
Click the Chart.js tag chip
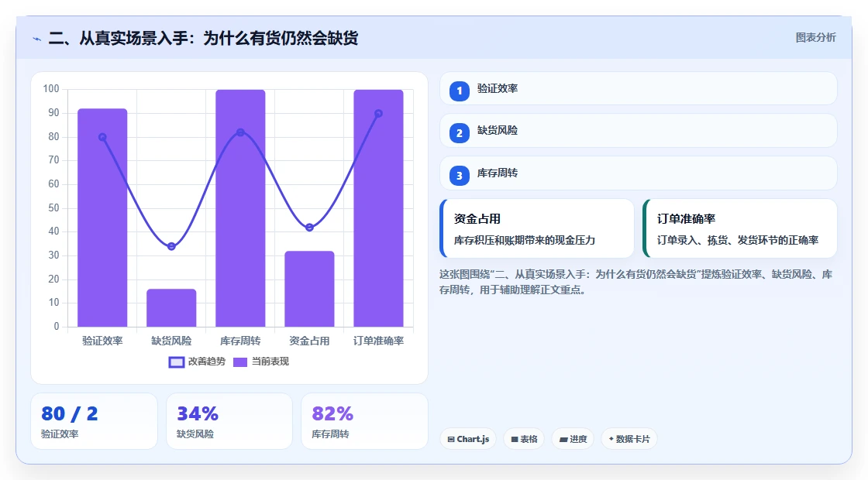click(468, 439)
